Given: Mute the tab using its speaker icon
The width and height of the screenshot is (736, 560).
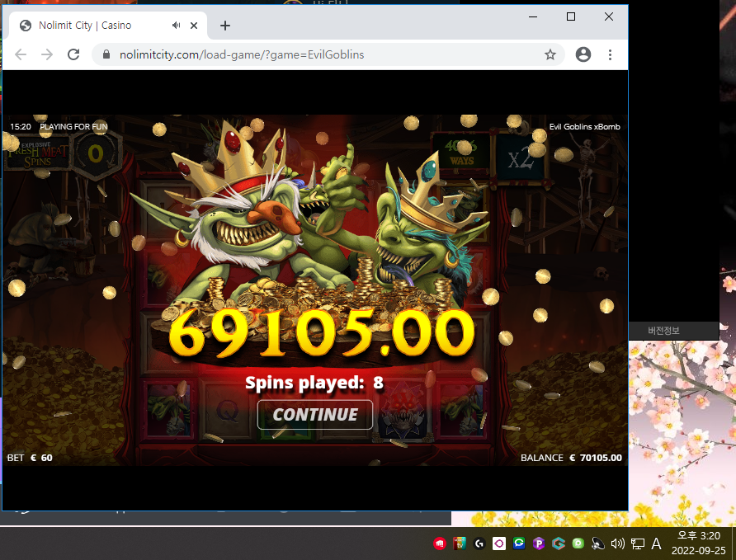Looking at the screenshot, I should coord(176,26).
